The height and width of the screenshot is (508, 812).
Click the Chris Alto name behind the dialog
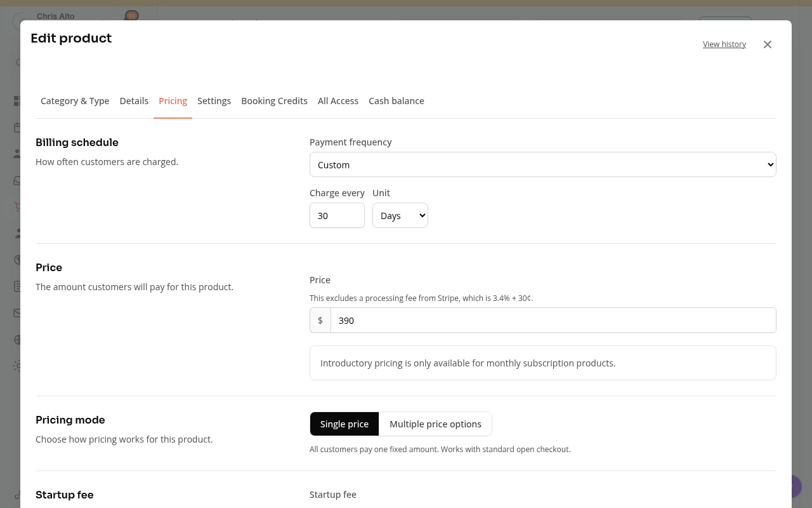point(56,16)
